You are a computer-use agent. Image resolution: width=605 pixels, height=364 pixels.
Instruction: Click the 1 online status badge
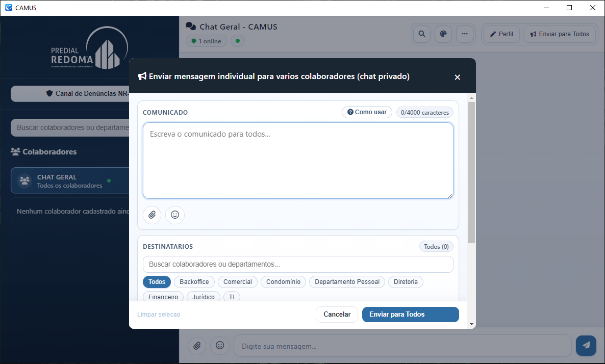[207, 41]
